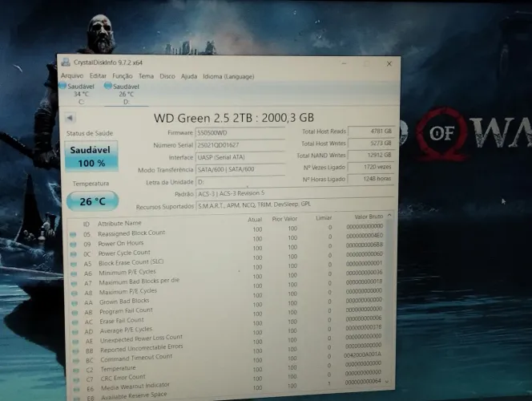Viewport: 532px width, 401px height.
Task: Click the Total NAND Writes 12912 GB value
Action: [x=371, y=155]
